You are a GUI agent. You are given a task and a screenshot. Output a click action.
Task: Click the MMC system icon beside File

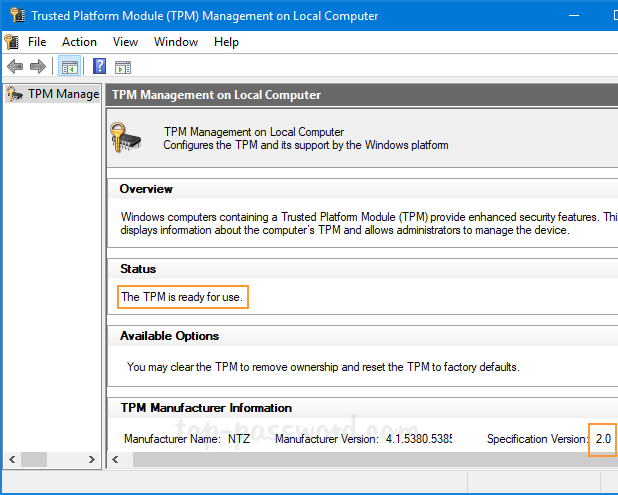point(11,42)
